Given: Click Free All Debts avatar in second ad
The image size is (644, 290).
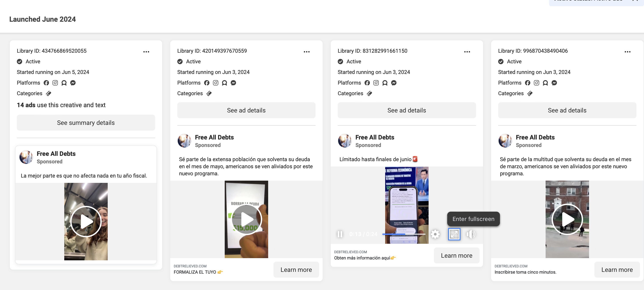Looking at the screenshot, I should pyautogui.click(x=184, y=141).
